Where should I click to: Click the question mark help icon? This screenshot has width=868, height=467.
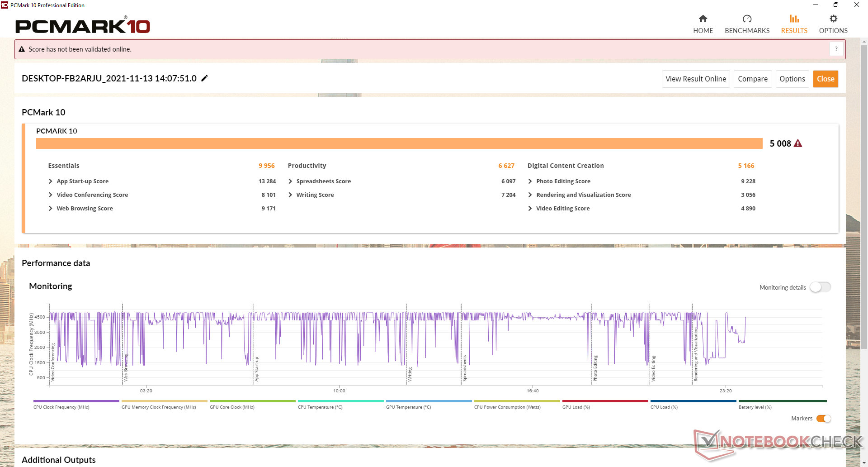tap(836, 49)
